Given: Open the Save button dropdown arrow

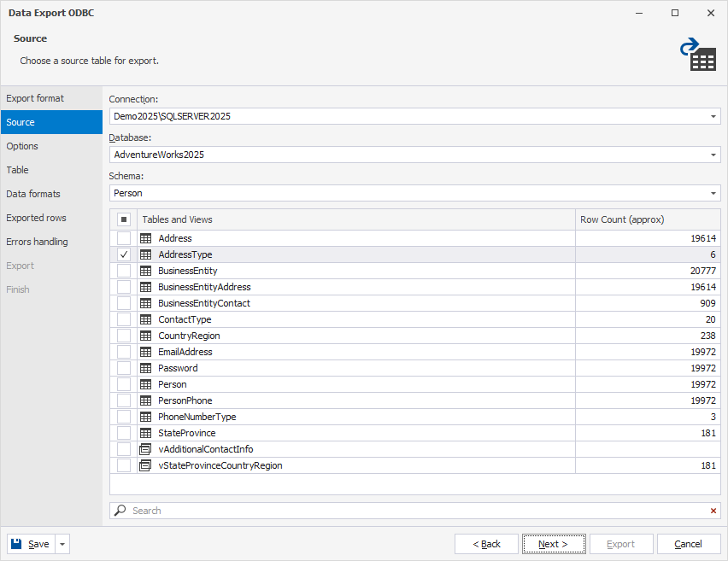Looking at the screenshot, I should pos(62,544).
